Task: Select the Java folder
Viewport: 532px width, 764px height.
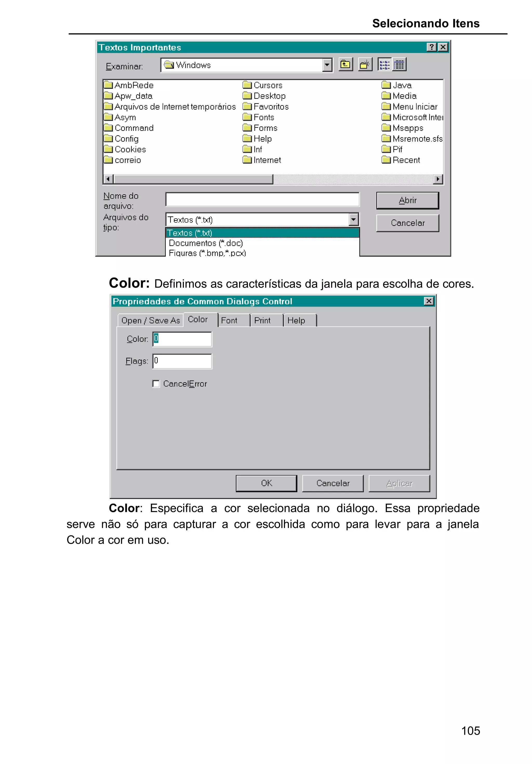Action: tap(402, 85)
